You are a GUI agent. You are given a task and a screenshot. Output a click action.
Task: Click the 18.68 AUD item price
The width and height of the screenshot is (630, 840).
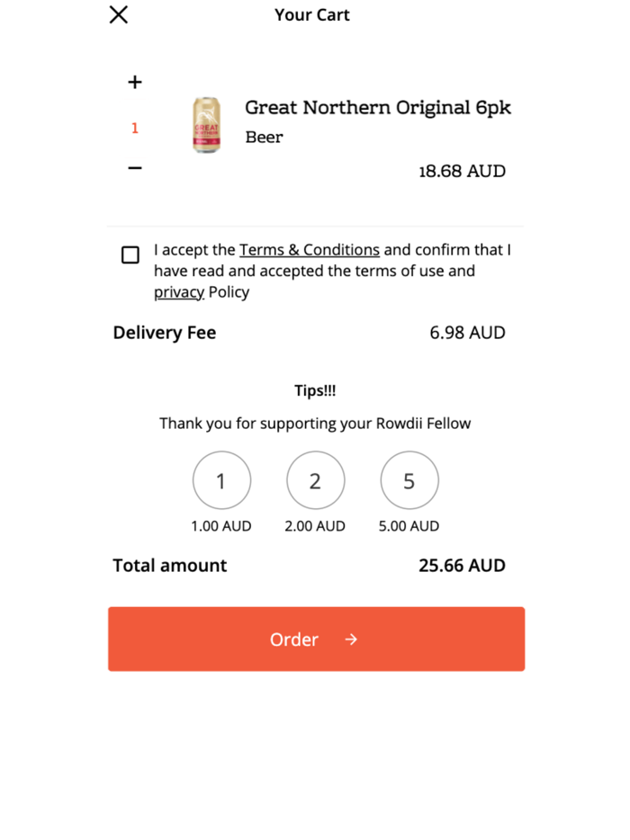[x=462, y=171]
